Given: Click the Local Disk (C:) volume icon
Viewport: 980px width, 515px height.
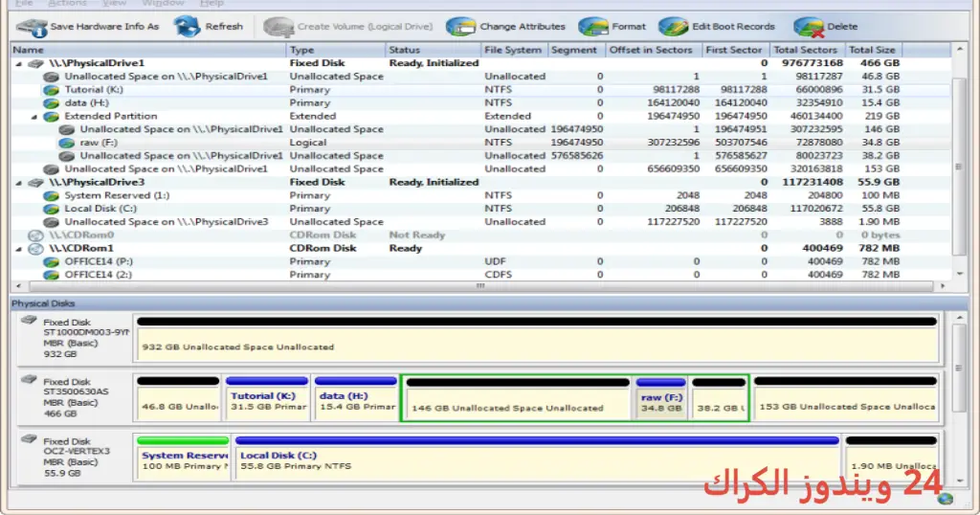Looking at the screenshot, I should [x=52, y=209].
